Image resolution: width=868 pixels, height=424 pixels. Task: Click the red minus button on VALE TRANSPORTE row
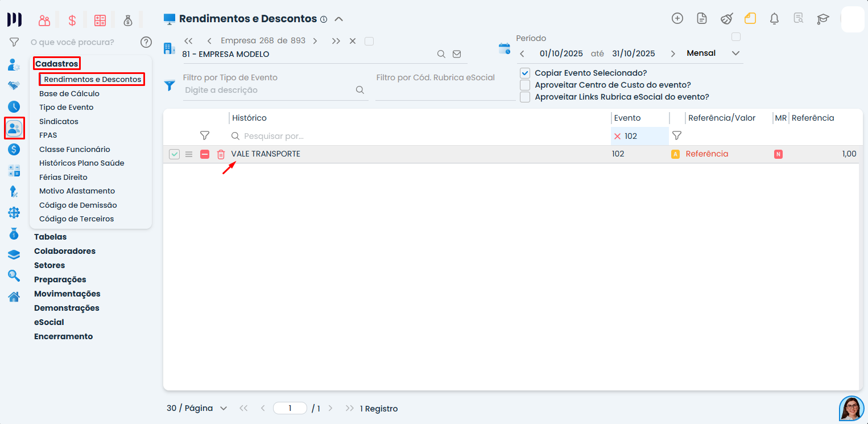[x=205, y=154]
